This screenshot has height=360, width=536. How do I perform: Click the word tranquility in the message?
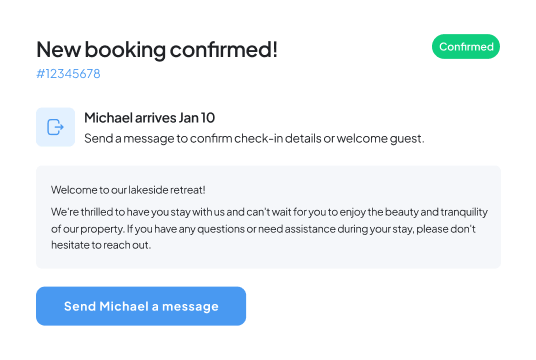click(464, 212)
